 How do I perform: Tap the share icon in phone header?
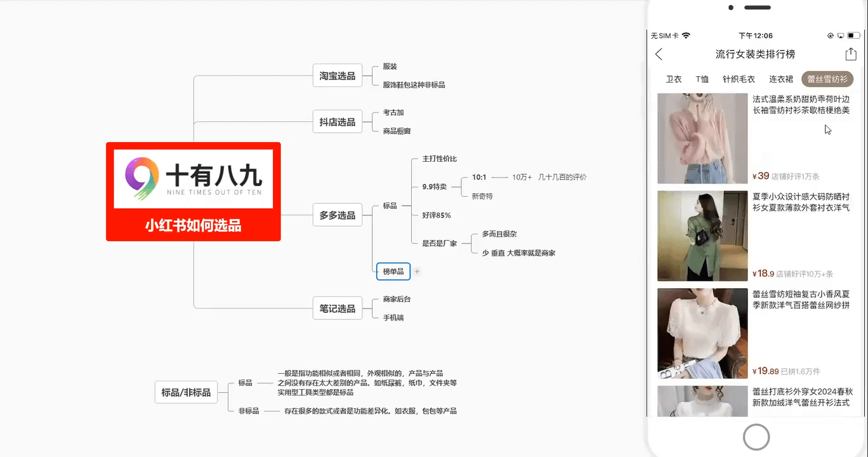pos(850,54)
